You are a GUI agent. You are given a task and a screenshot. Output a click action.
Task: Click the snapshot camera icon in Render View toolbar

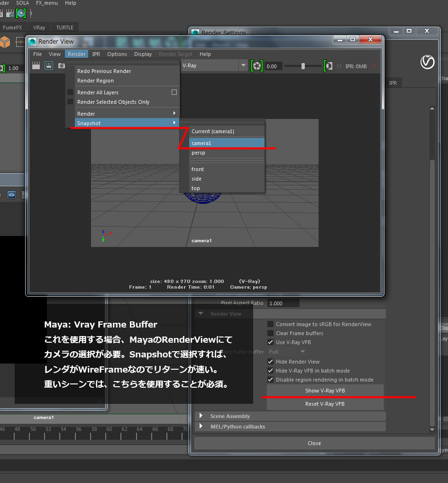[x=62, y=65]
